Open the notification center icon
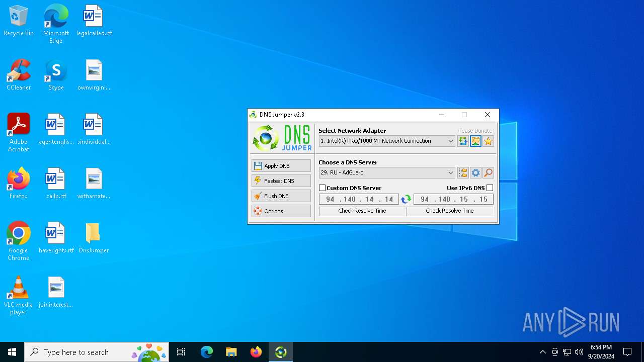 [627, 352]
